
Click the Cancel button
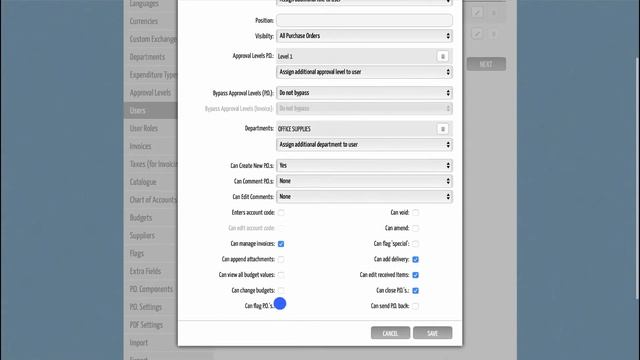390,333
